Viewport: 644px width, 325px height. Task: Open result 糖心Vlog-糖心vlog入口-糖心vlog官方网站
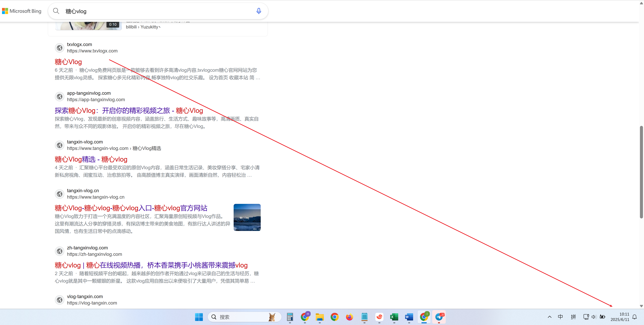[131, 208]
